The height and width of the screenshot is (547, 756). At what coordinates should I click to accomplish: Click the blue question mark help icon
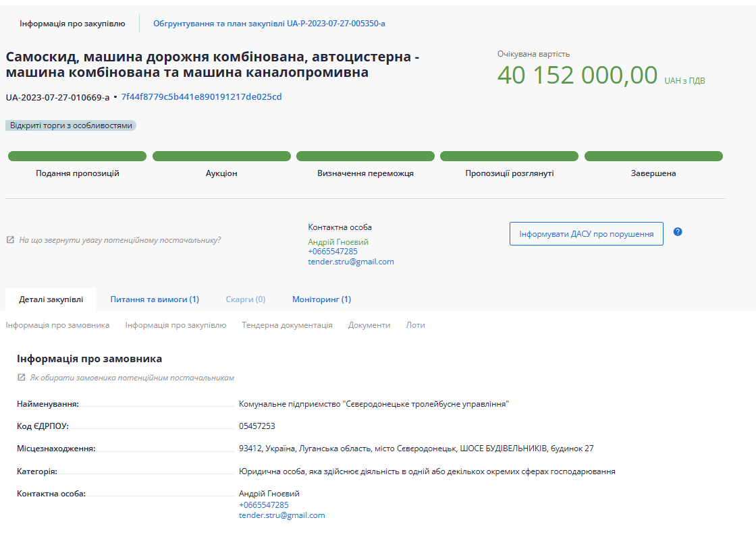pos(678,232)
